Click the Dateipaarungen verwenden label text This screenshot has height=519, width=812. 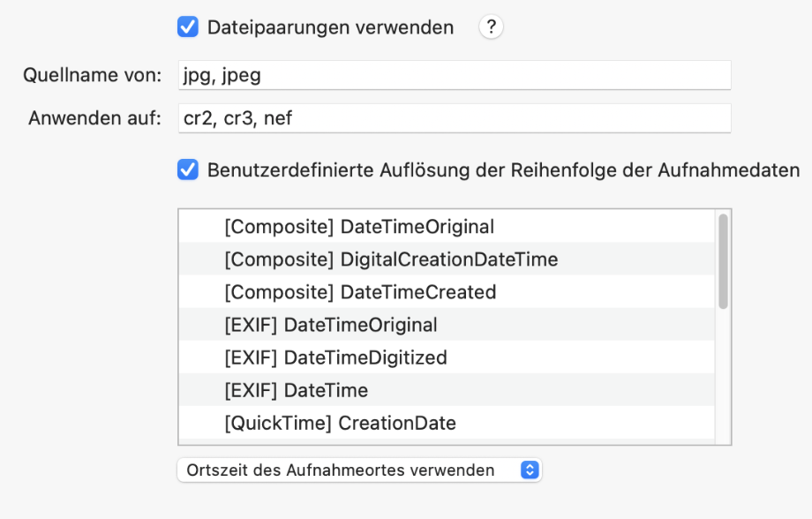tap(330, 27)
